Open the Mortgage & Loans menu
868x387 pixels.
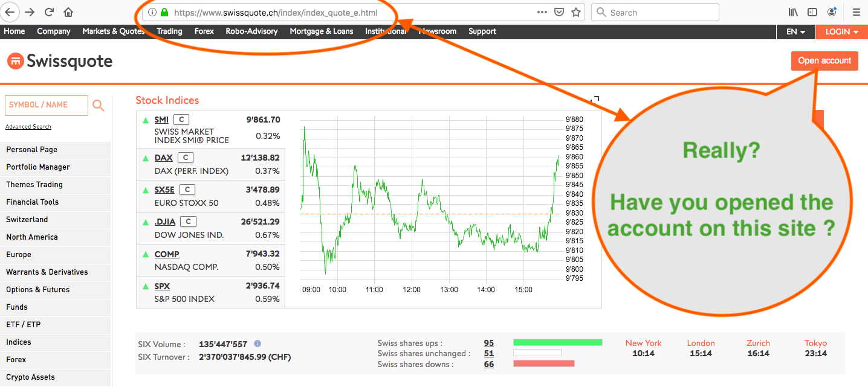click(322, 31)
